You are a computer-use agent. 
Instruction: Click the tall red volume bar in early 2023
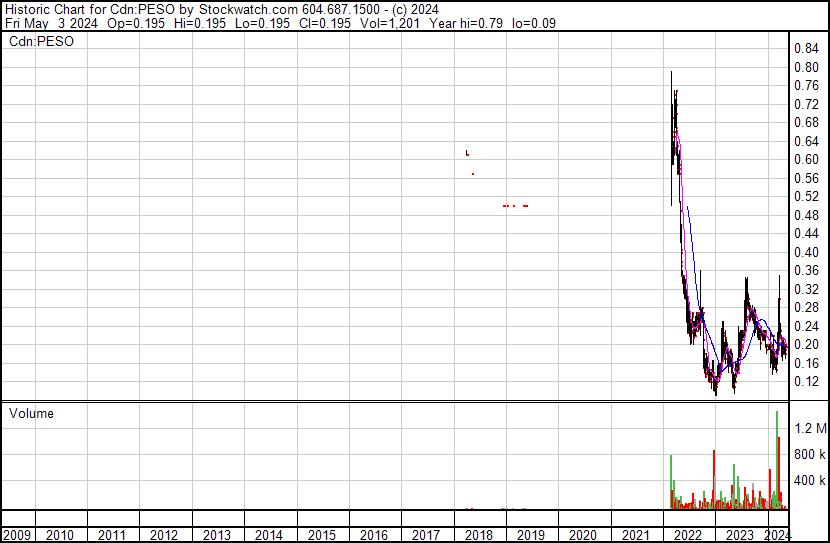(x=714, y=480)
